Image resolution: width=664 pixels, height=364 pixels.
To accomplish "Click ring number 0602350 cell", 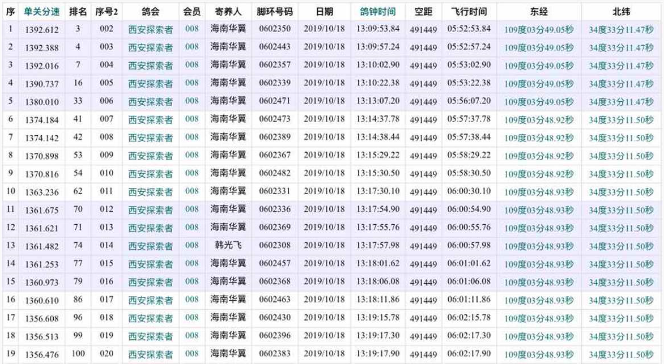I will point(275,29).
